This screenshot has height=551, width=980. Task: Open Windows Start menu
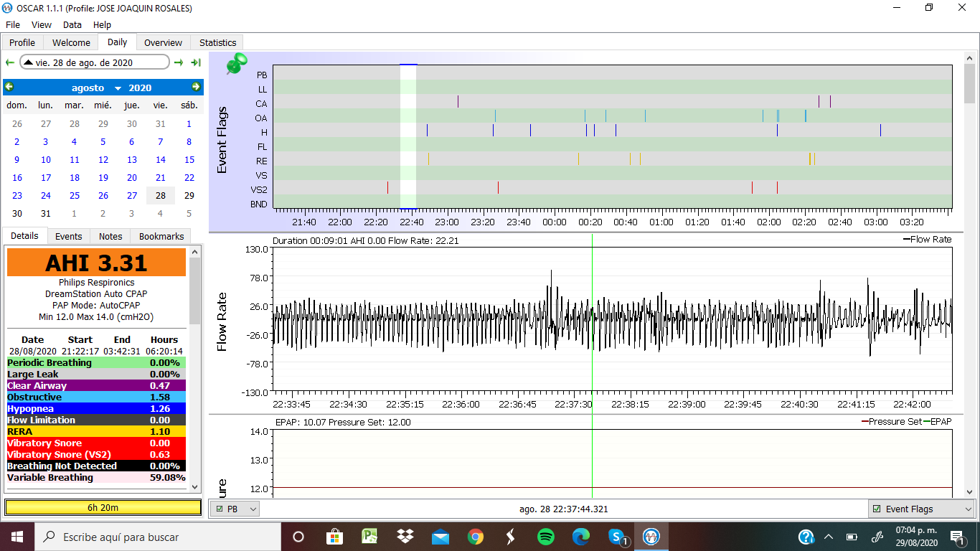coord(17,537)
